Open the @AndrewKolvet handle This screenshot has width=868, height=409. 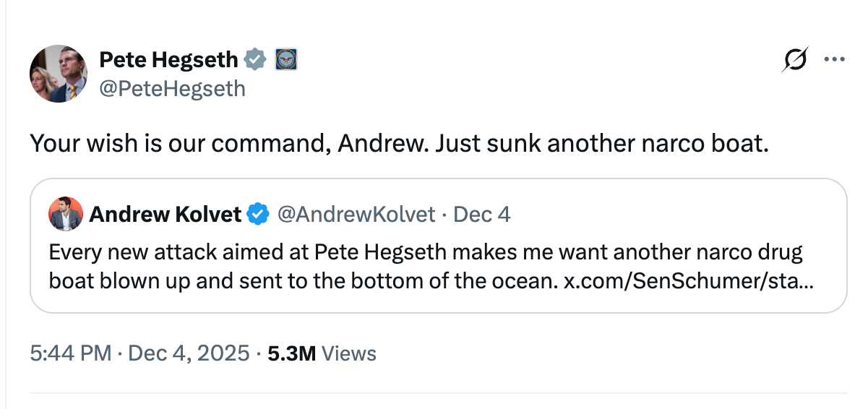356,215
